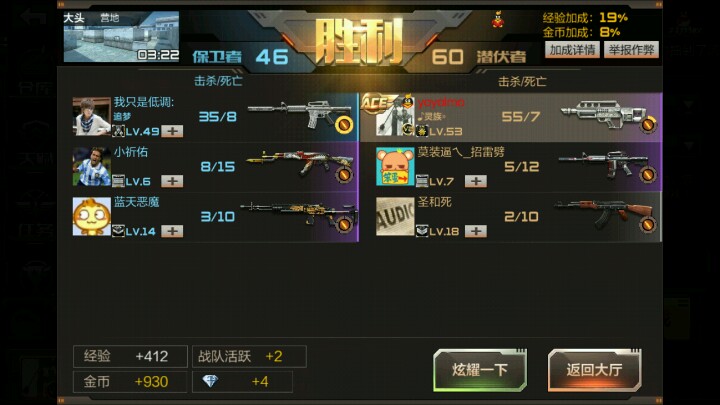Select the yoyolmo player avatar
720x405 pixels.
pos(395,117)
